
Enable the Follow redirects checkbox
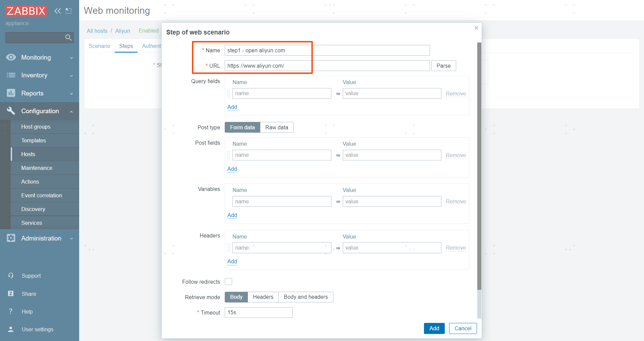point(228,281)
